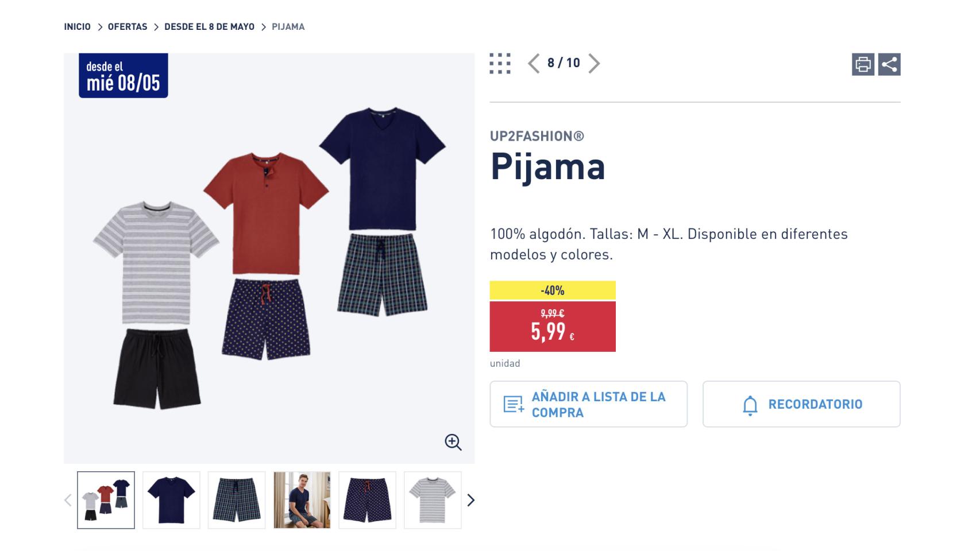The image size is (980, 551).
Task: Click the bell icon for a reminder
Action: click(750, 404)
